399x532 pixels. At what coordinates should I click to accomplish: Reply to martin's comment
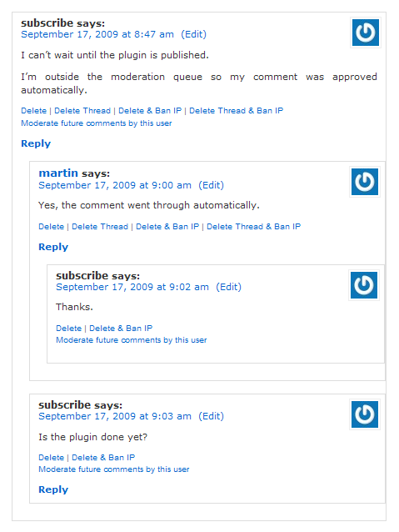tap(53, 247)
